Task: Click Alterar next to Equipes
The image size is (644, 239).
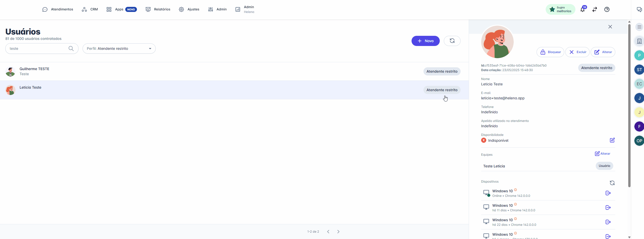Action: pos(602,154)
